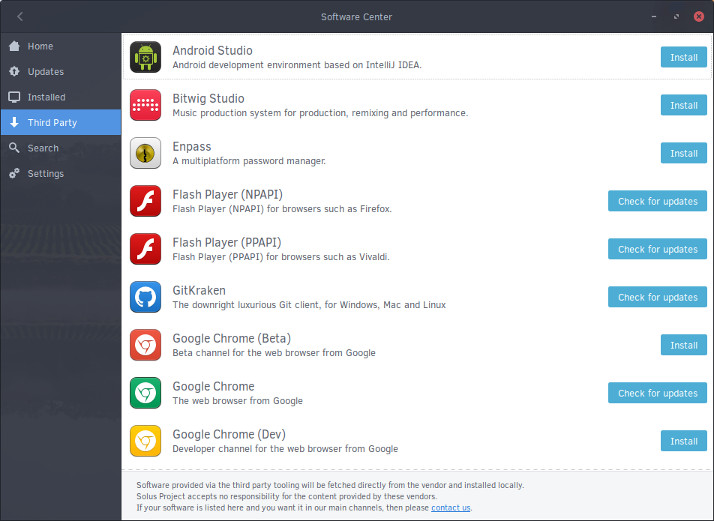Click the Flash Player (NPAPI) icon
The height and width of the screenshot is (521, 714).
pos(145,201)
